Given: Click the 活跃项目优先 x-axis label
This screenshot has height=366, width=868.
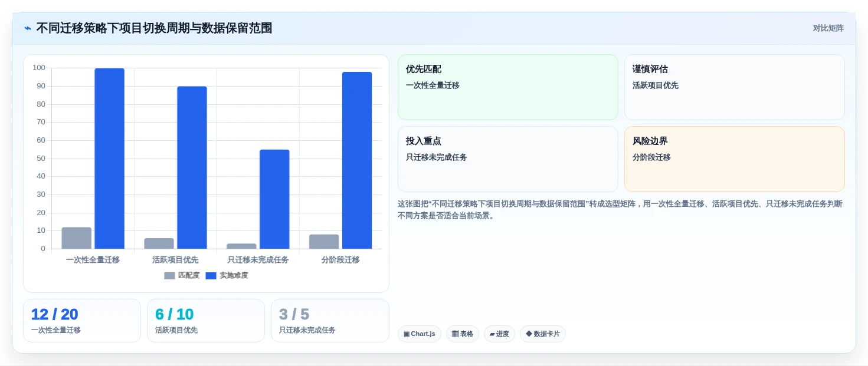Looking at the screenshot, I should pos(175,260).
